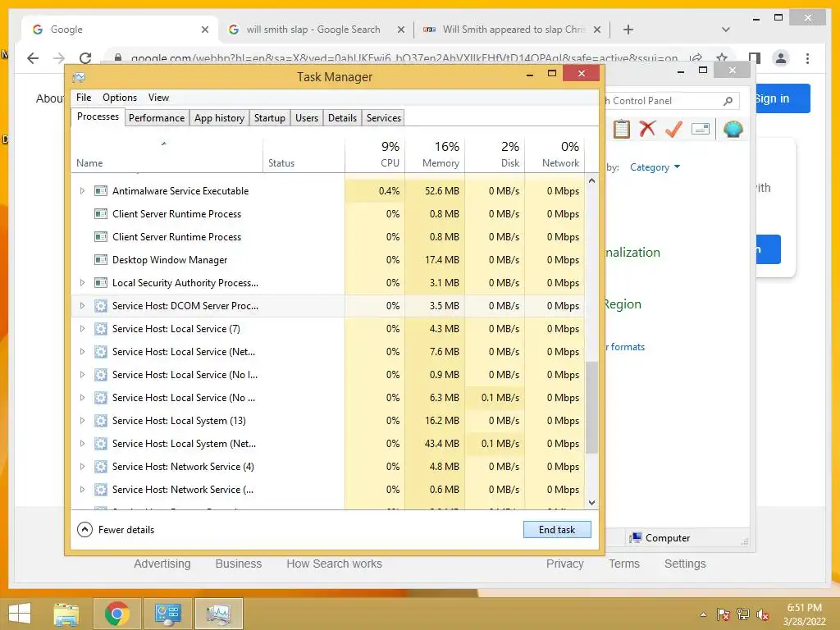Click Chrome's back navigation arrow
This screenshot has width=840, height=630.
pyautogui.click(x=33, y=58)
